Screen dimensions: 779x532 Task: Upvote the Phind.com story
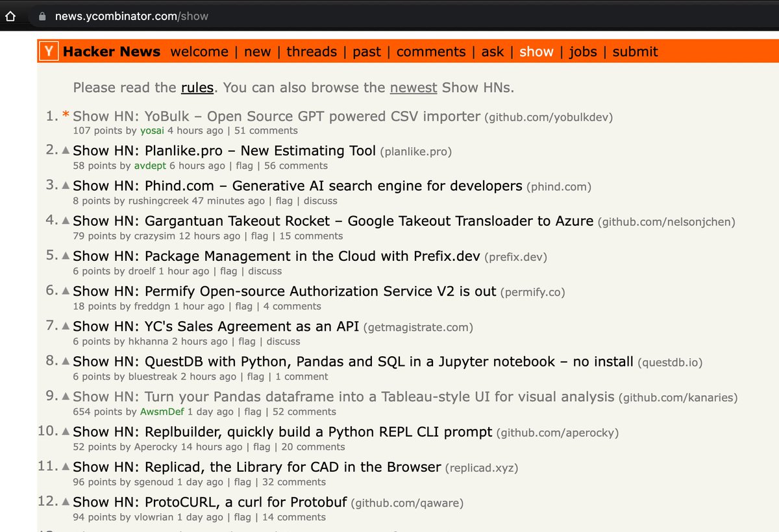point(66,186)
